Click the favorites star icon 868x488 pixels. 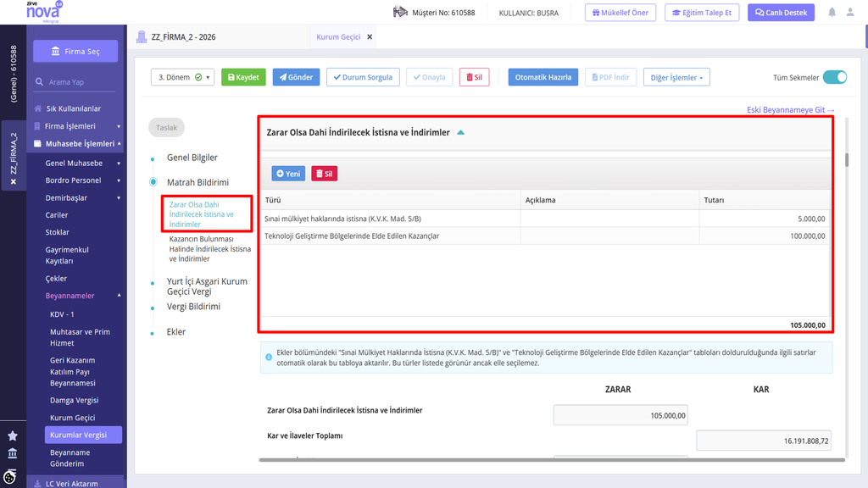coord(13,436)
